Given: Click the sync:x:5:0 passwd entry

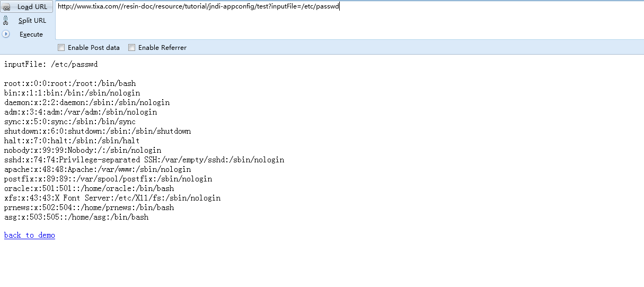Looking at the screenshot, I should click(70, 121).
